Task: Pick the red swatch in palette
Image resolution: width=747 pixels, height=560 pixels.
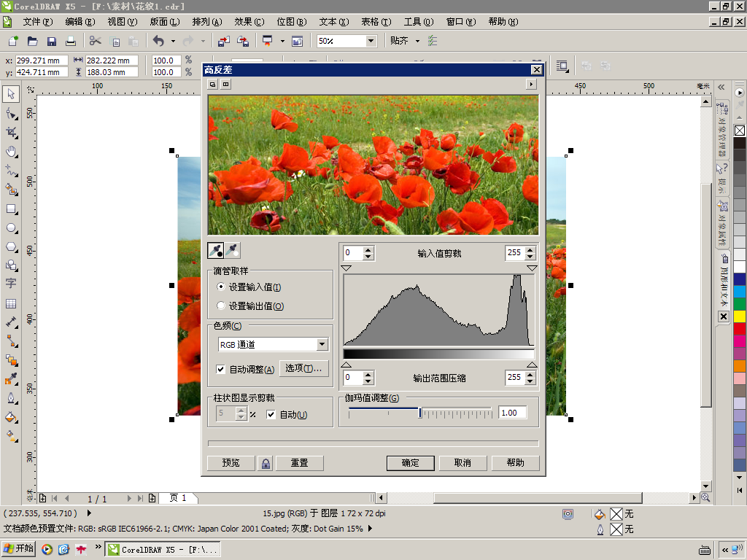Action: coord(740,329)
